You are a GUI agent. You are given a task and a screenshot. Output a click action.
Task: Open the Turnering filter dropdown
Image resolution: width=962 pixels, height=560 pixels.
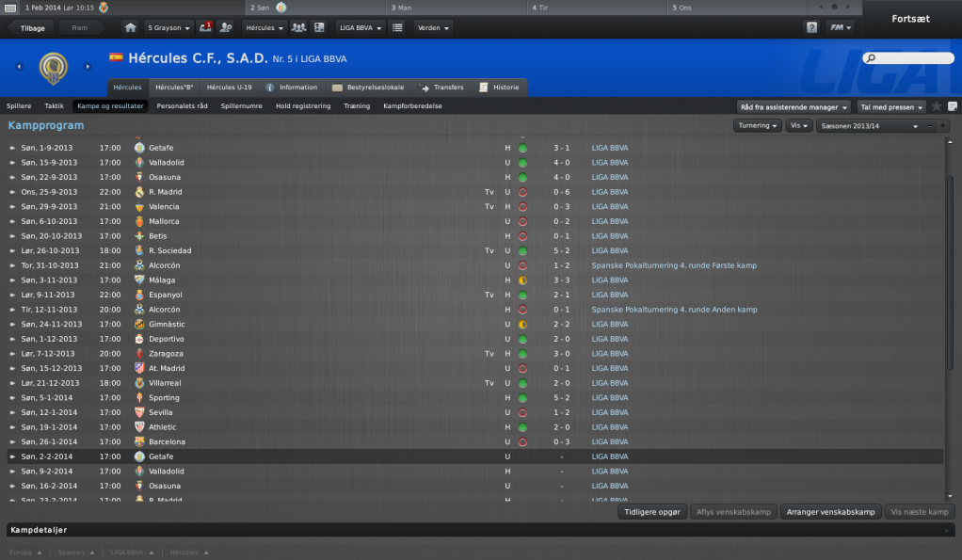pos(758,126)
